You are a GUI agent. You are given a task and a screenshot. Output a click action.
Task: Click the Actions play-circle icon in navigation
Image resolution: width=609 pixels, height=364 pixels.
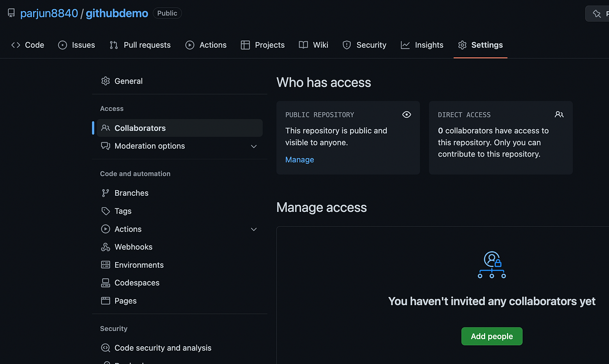tap(190, 45)
